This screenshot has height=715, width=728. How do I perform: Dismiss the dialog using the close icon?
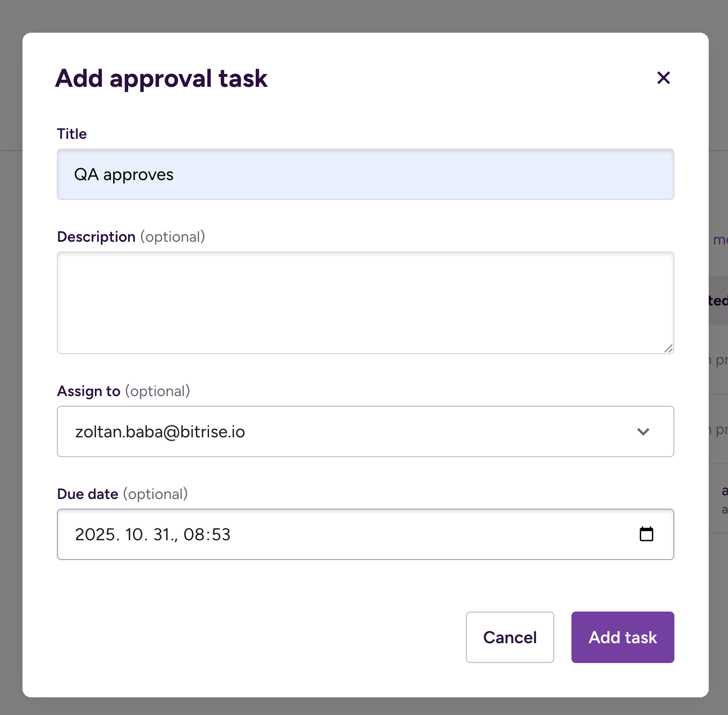pyautogui.click(x=663, y=78)
